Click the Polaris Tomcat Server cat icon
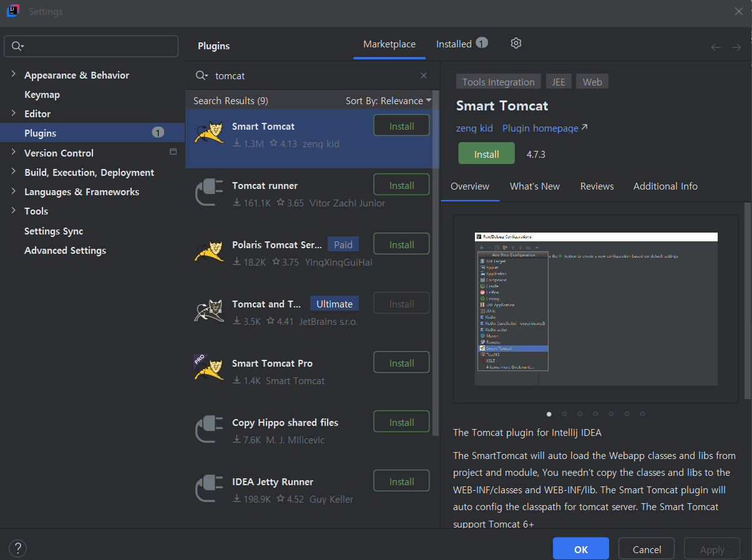The height and width of the screenshot is (560, 752). point(209,252)
